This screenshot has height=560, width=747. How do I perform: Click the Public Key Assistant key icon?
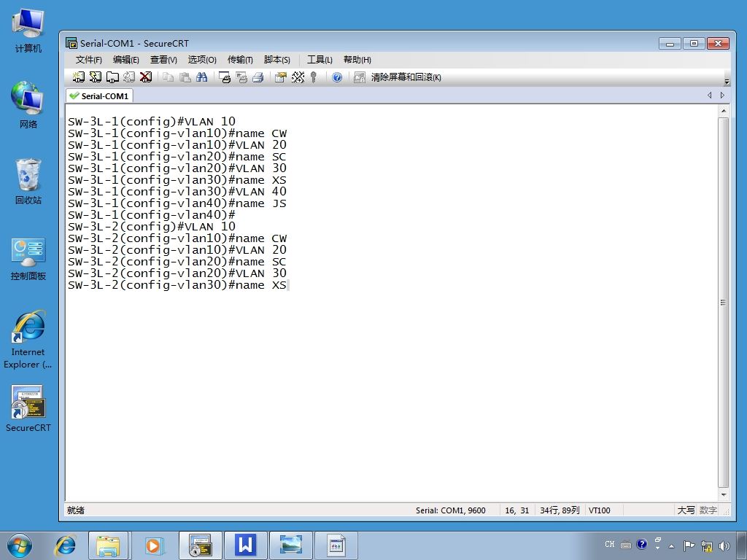(314, 77)
